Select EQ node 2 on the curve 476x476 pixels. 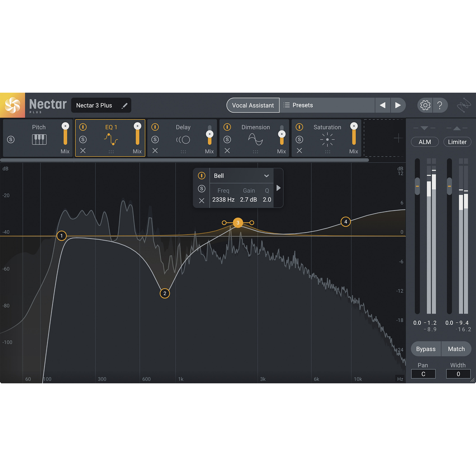(165, 293)
